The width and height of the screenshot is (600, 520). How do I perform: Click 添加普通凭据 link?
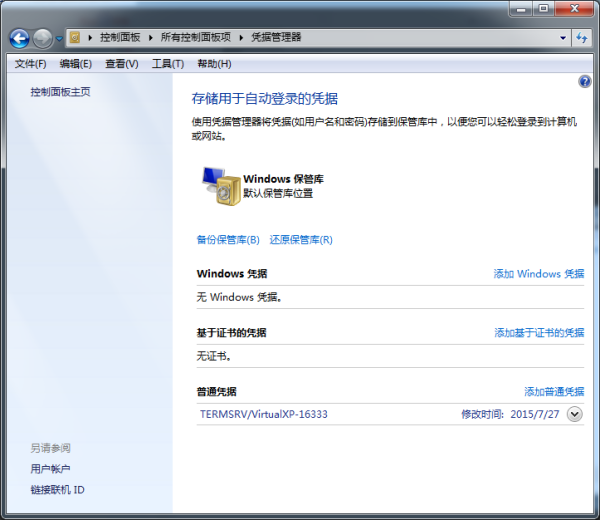coord(554,392)
